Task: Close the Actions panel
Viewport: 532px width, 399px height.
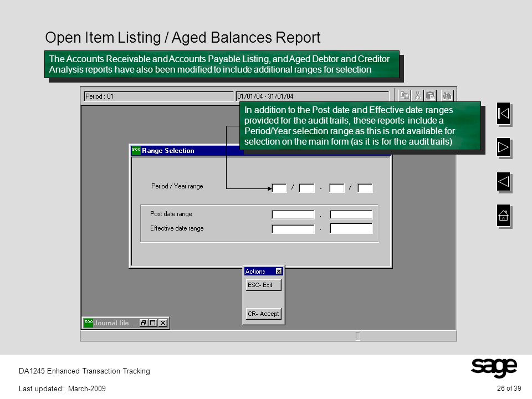Action: point(279,271)
